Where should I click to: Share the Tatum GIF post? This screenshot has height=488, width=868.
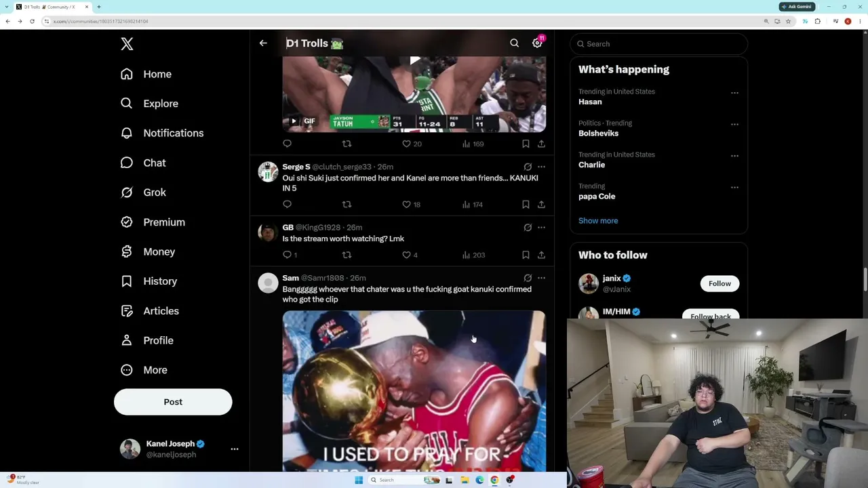pos(541,144)
